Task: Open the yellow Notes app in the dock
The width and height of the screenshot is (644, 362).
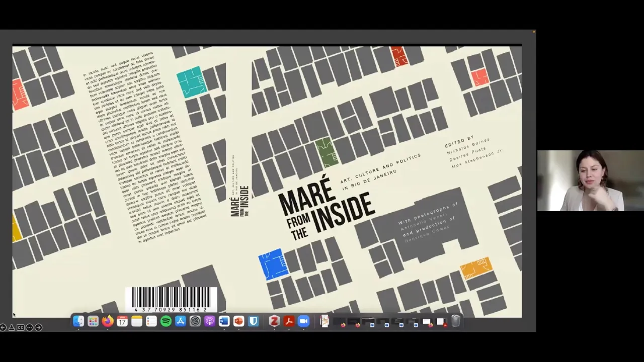Action: point(137,321)
